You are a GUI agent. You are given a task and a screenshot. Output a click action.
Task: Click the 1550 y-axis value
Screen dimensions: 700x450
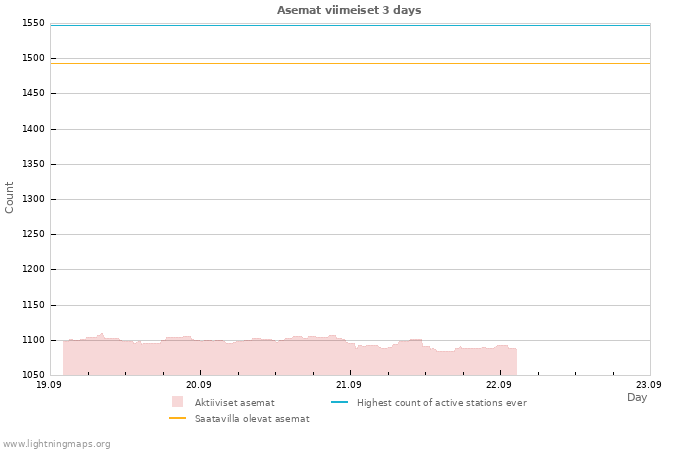33,23
